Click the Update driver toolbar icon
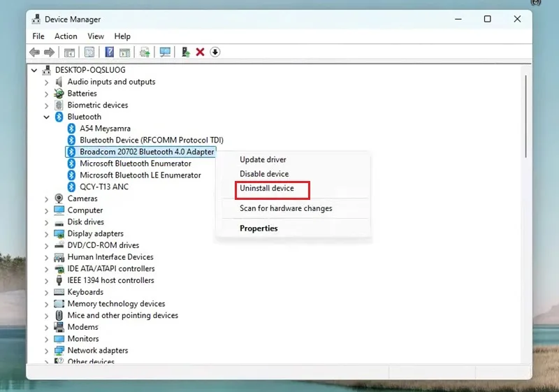Viewport: 559px width, 392px height. [x=185, y=52]
